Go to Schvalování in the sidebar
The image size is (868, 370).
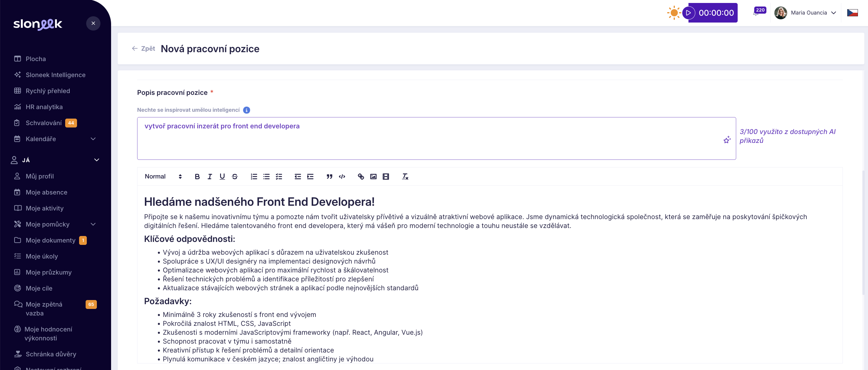(x=44, y=123)
